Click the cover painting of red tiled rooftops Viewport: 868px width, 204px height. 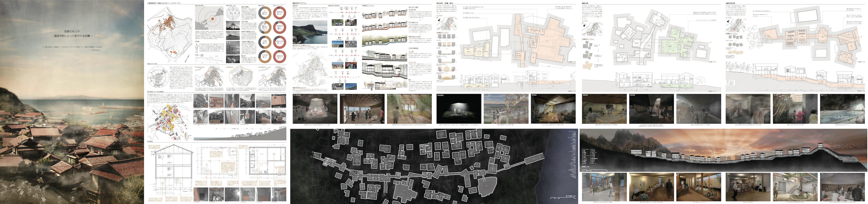[72, 102]
